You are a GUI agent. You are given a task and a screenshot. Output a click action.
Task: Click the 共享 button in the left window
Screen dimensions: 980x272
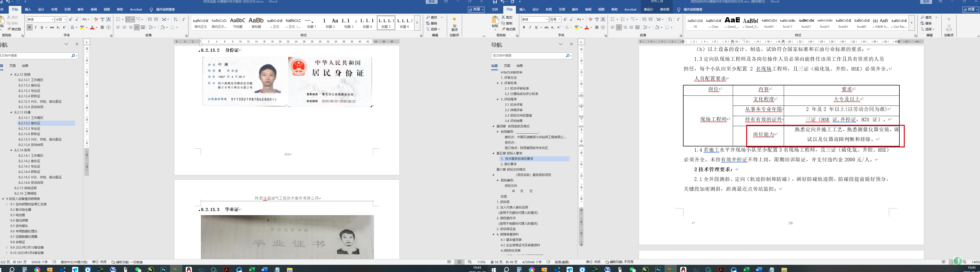(476, 10)
